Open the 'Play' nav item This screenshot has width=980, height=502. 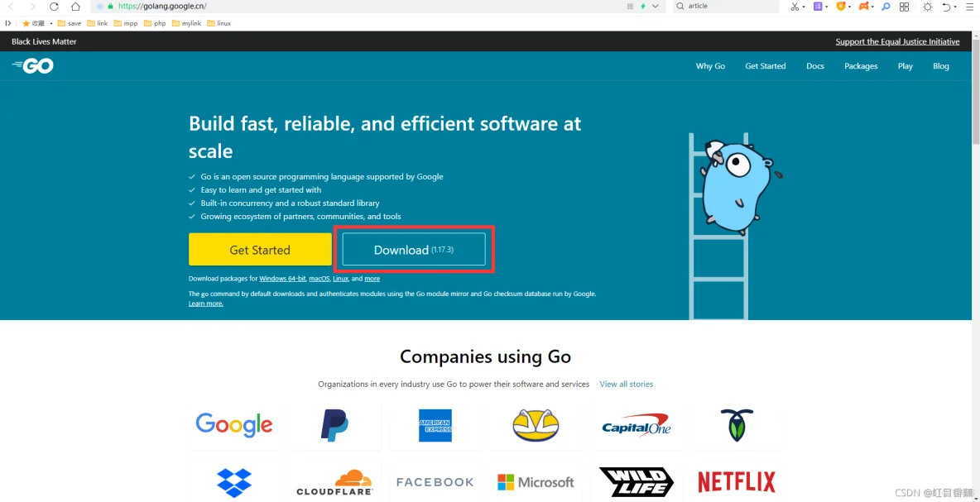pos(906,66)
